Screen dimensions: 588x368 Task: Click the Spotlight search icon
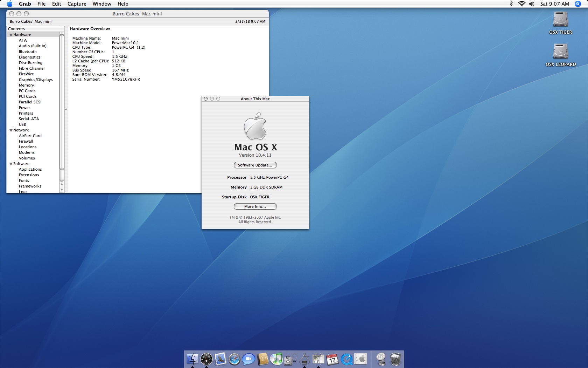click(578, 4)
